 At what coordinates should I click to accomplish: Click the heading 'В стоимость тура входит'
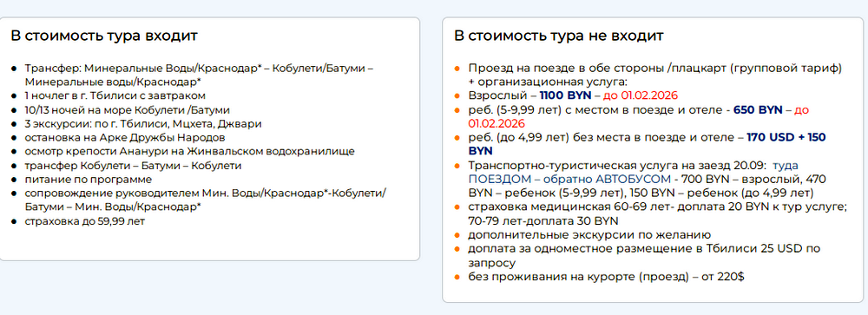tap(104, 36)
